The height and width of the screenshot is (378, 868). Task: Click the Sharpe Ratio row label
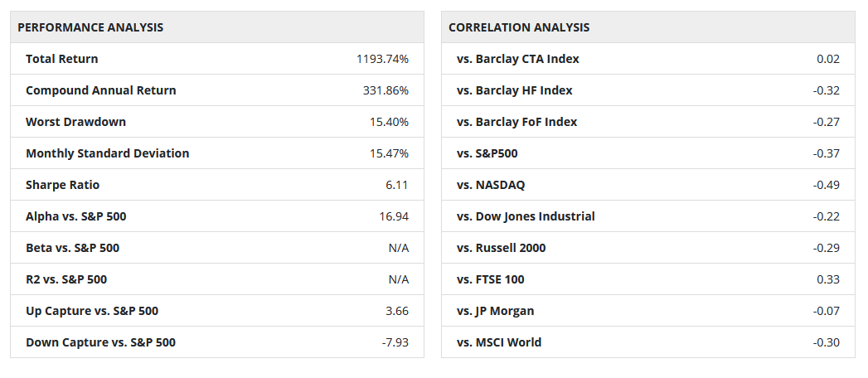click(63, 185)
